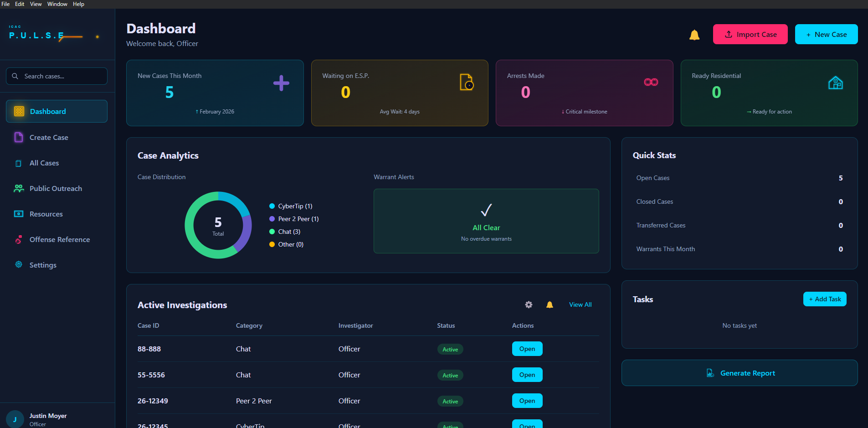
Task: Open the Help menu
Action: 78,4
